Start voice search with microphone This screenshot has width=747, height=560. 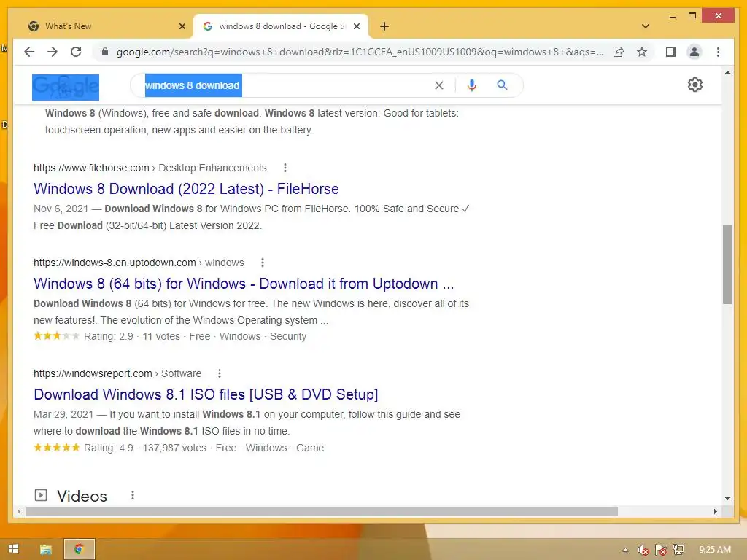[472, 85]
